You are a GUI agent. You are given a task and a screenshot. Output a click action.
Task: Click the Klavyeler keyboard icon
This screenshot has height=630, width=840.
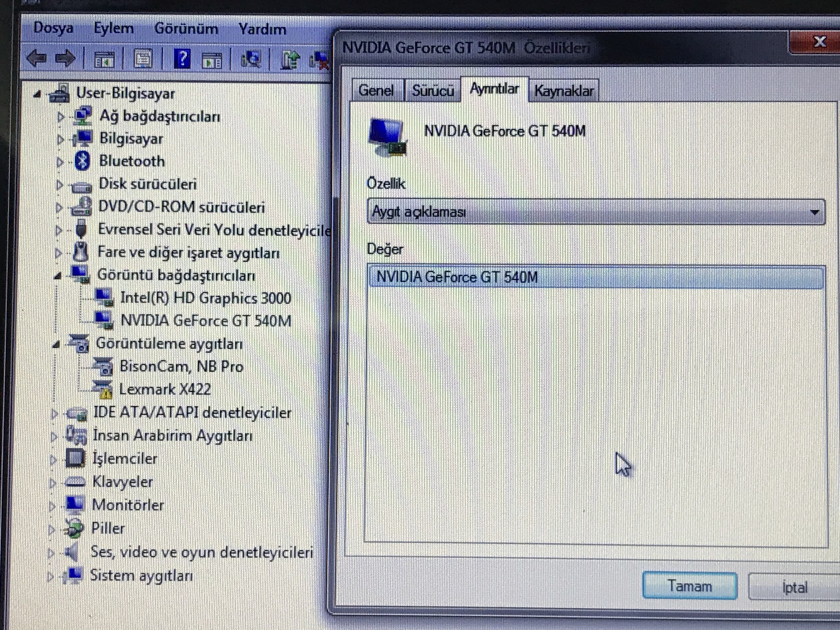tap(75, 482)
